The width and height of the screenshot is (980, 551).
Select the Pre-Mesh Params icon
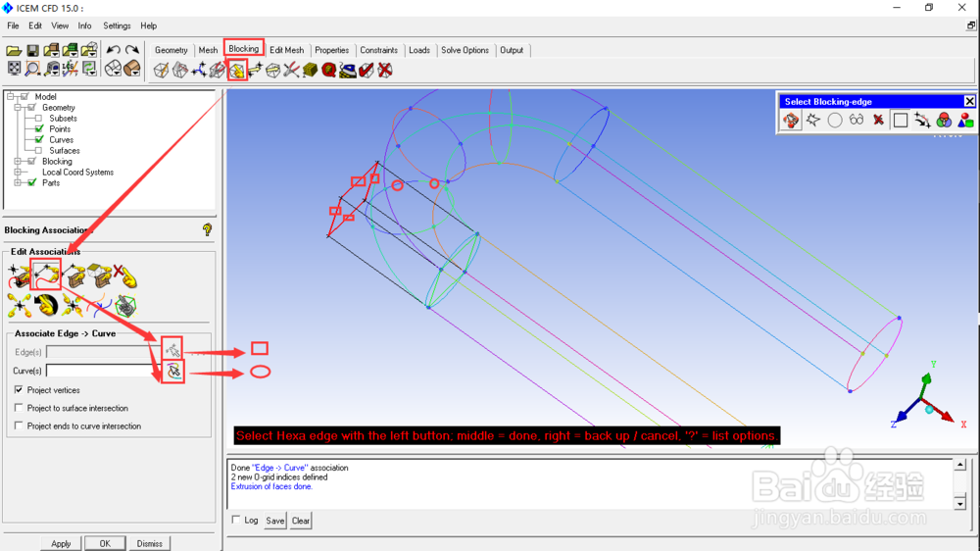pyautogui.click(x=310, y=70)
